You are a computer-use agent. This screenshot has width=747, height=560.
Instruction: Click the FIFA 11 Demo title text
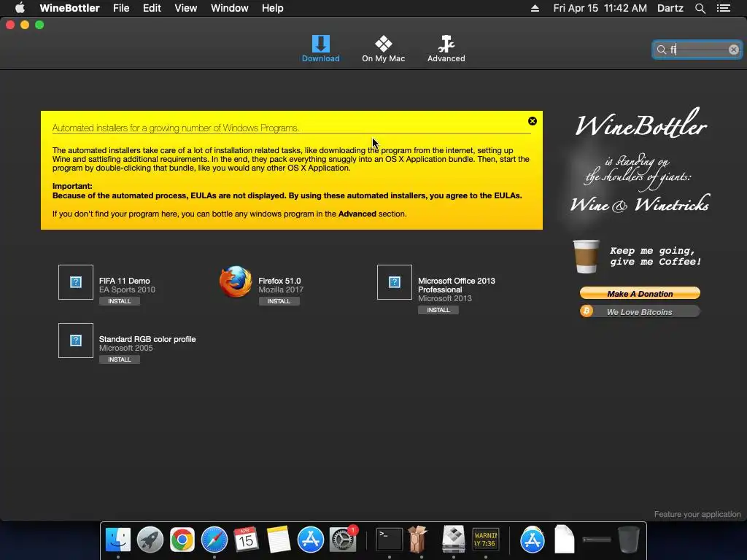coord(124,281)
